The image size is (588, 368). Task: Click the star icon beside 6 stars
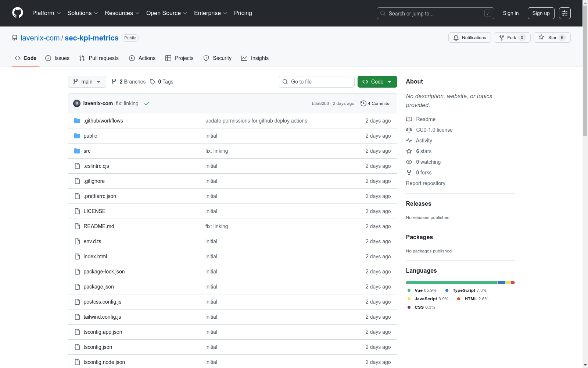coord(409,151)
